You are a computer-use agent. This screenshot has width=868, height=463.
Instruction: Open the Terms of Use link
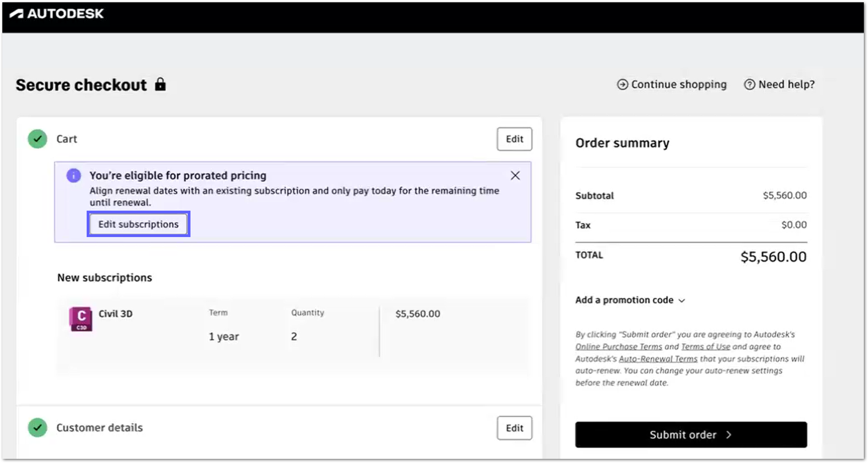705,347
